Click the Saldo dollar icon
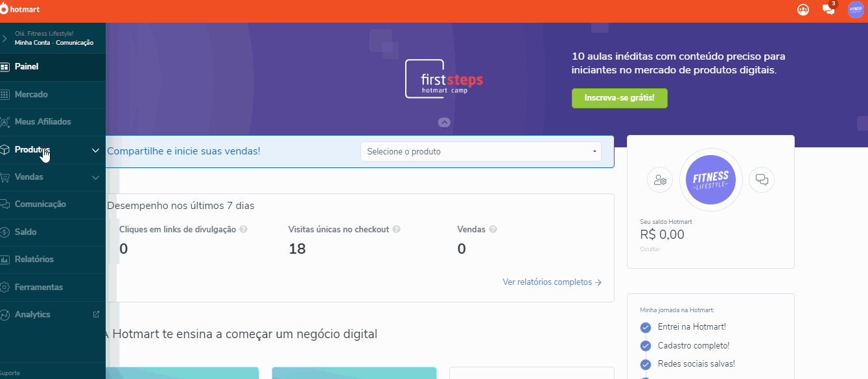 [x=5, y=232]
